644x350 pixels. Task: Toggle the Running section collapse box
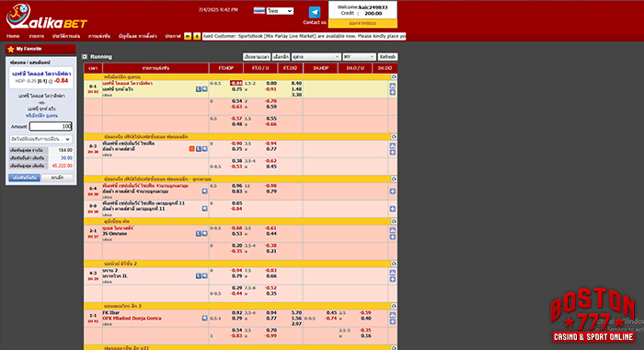tap(85, 57)
